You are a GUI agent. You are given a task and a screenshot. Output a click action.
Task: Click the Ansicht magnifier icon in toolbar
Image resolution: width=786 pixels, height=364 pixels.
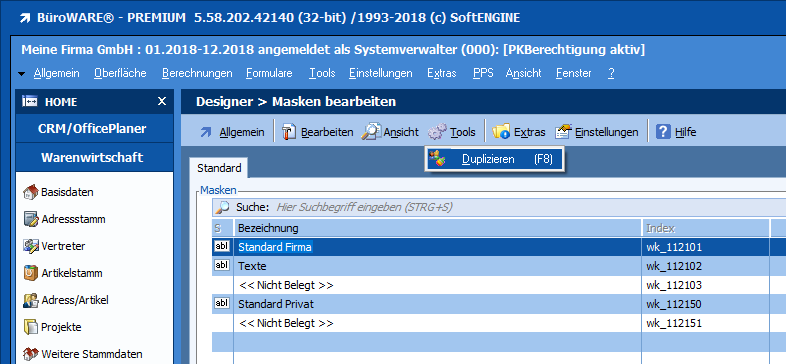pyautogui.click(x=371, y=132)
